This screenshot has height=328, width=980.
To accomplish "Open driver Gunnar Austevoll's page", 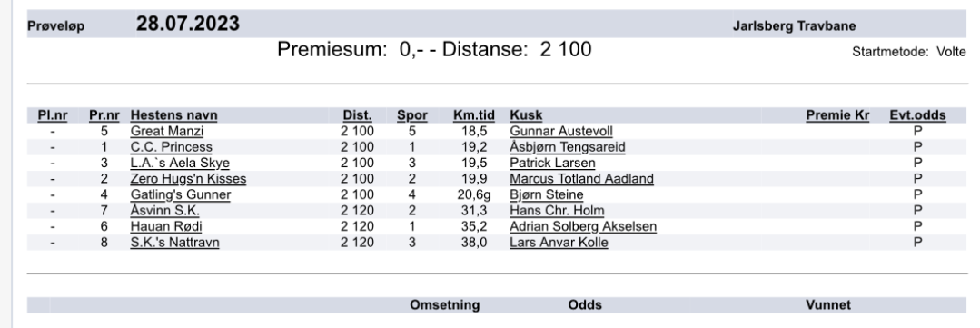I will 561,131.
